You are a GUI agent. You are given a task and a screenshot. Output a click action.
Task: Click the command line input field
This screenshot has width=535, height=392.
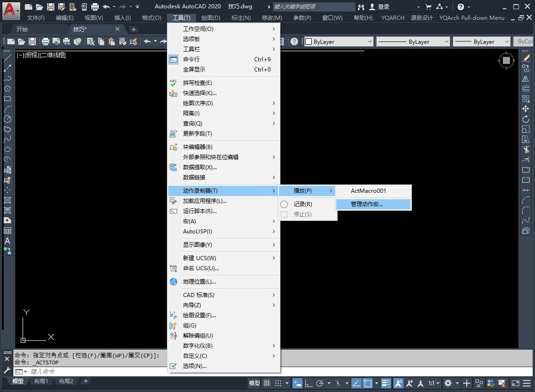69,371
